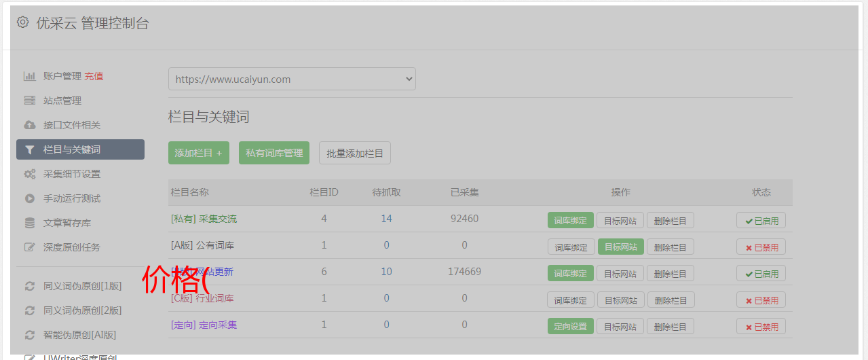The height and width of the screenshot is (360, 868).
Task: Click 目标网站 for 行业词库 row
Action: [x=620, y=300]
